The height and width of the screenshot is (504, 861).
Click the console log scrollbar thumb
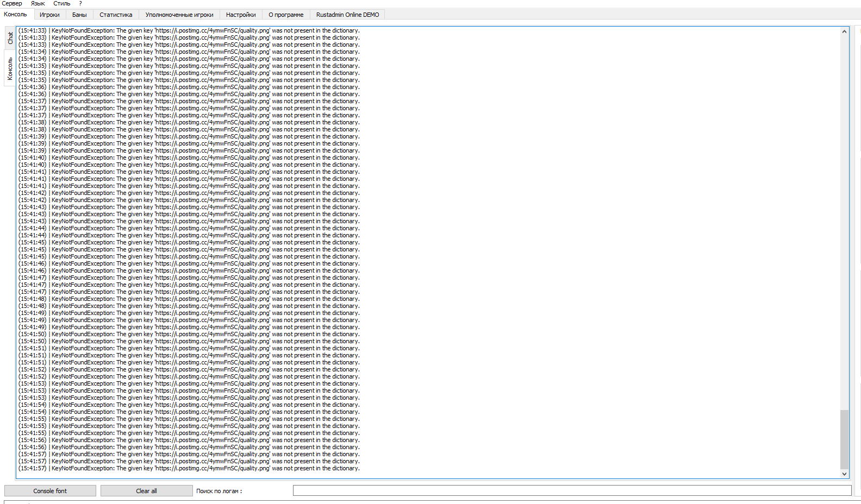[x=844, y=439]
